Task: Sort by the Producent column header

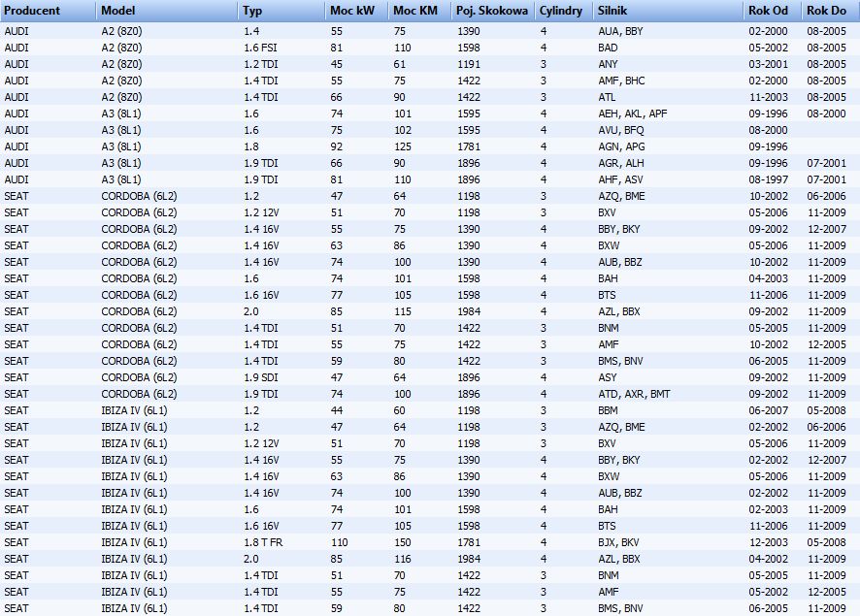Action: pyautogui.click(x=49, y=11)
